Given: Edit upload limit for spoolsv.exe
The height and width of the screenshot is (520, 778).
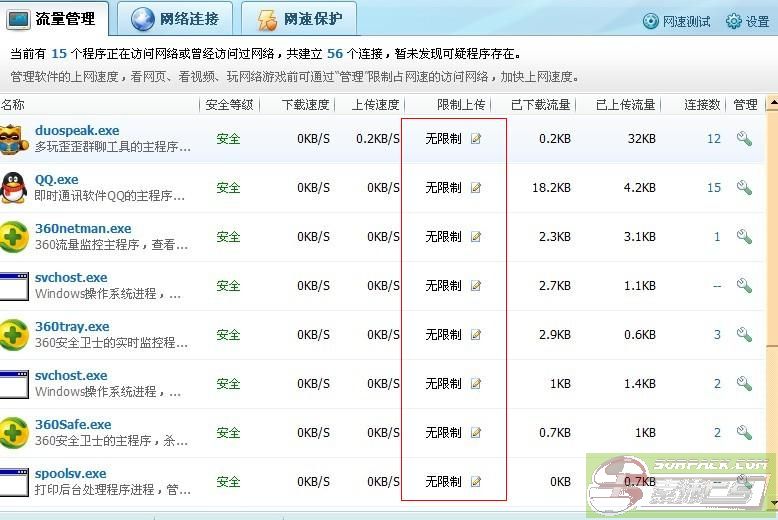Looking at the screenshot, I should [x=476, y=482].
